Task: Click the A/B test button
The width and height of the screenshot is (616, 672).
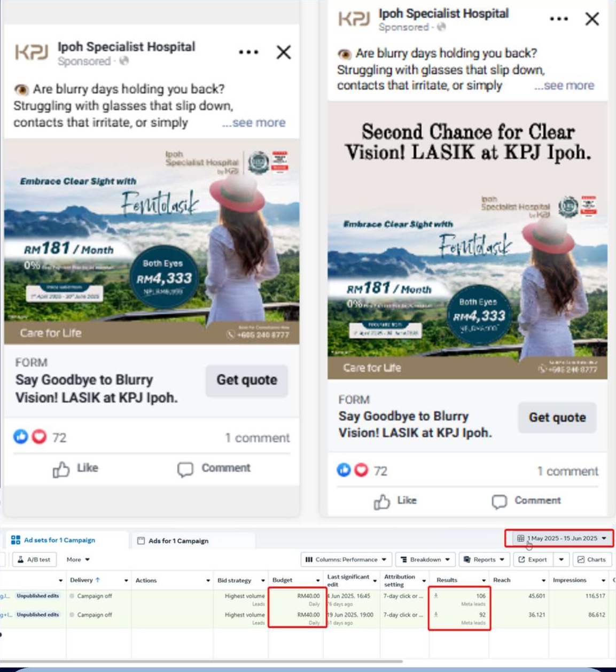Action: tap(34, 559)
